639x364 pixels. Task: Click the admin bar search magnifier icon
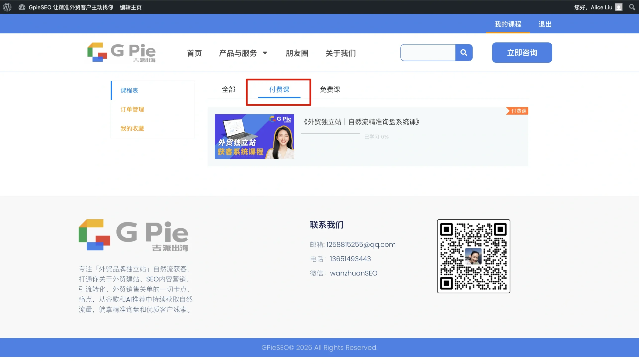[632, 7]
